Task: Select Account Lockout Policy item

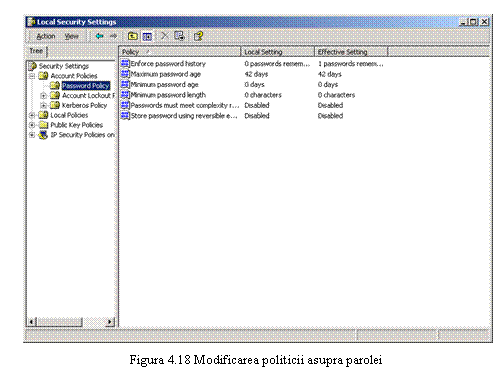Action: pos(88,96)
